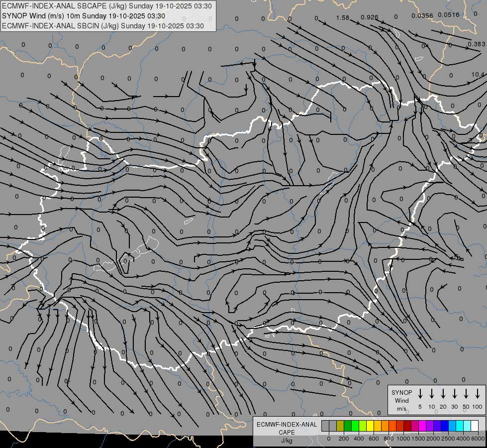
Task: Click the 600 tick label
Action: point(374,439)
